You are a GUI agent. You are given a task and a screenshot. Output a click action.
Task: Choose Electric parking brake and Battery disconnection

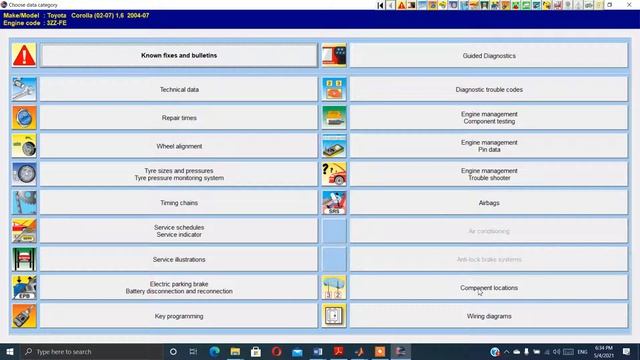(179, 287)
